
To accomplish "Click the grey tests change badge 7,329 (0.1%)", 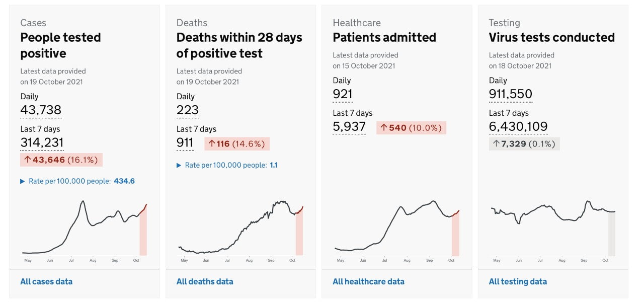I will (524, 144).
